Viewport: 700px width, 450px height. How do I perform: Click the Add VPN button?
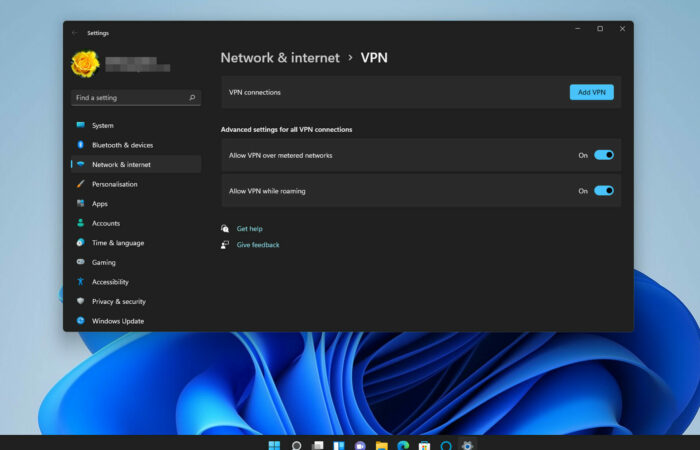[592, 92]
